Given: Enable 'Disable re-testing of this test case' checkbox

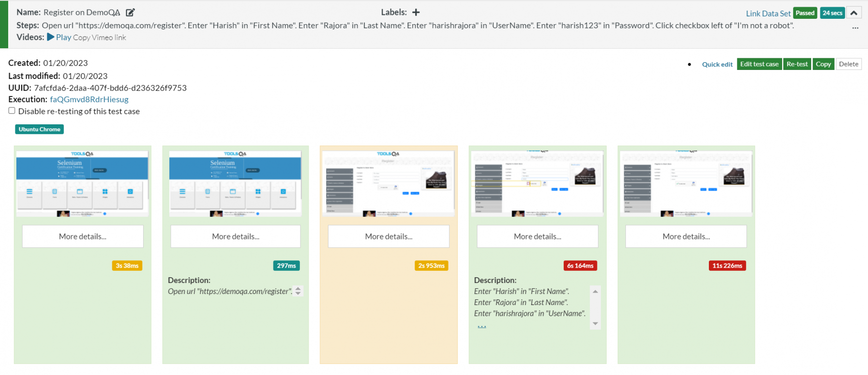Looking at the screenshot, I should point(12,111).
